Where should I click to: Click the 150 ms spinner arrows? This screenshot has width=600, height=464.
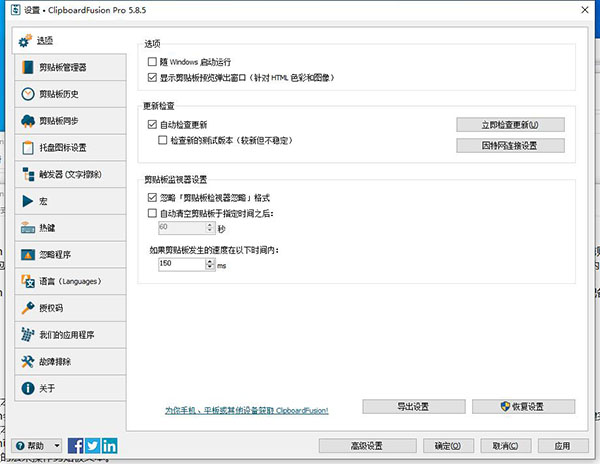click(x=210, y=264)
